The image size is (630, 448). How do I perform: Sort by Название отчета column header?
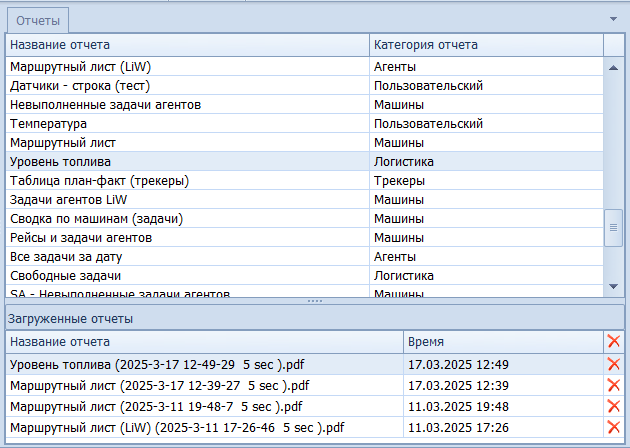186,45
